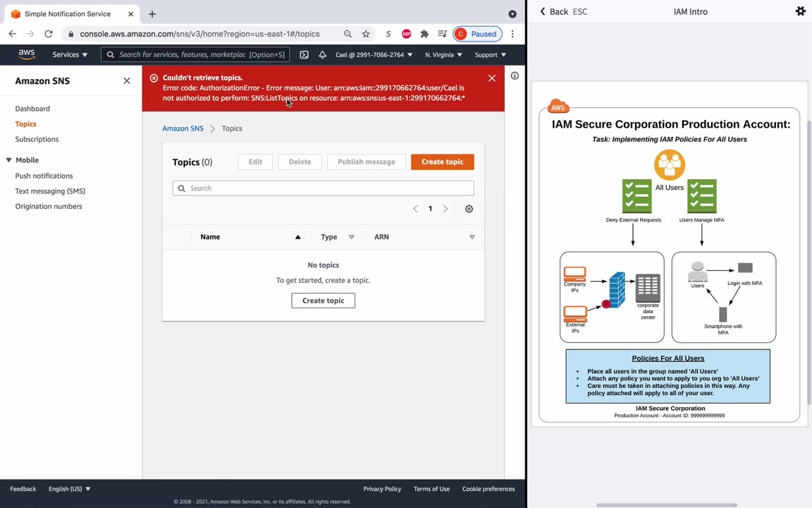Click Paused profile button
The image size is (812, 508).
(x=477, y=34)
